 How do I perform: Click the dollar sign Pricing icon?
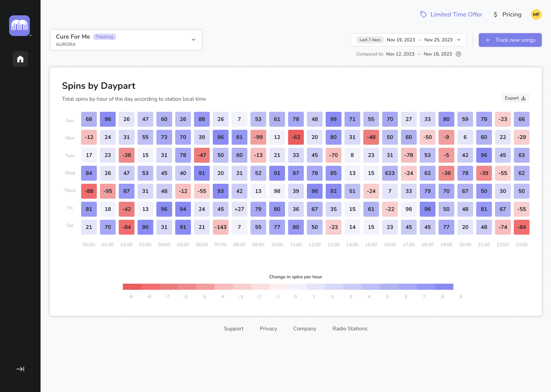(x=496, y=15)
